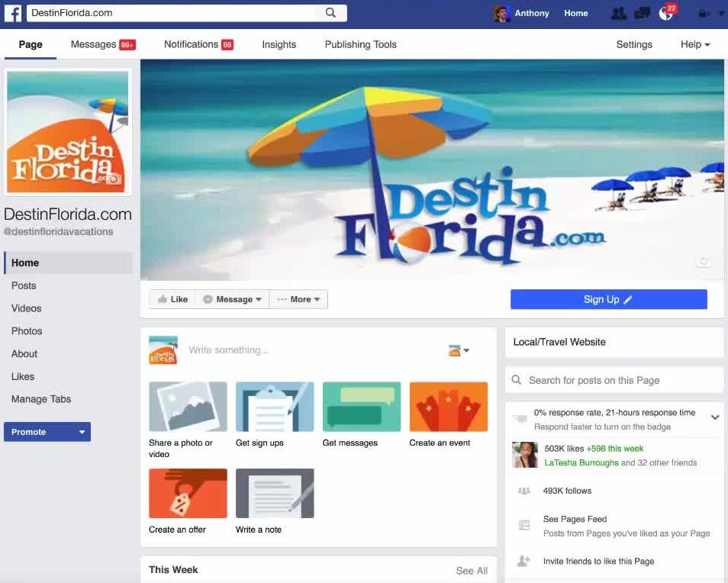Select About in left sidebar
Image resolution: width=728 pixels, height=583 pixels.
pyautogui.click(x=24, y=354)
